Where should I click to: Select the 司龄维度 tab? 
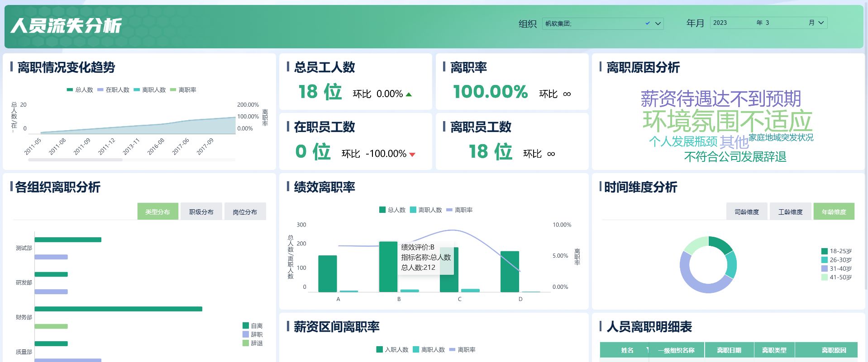[x=747, y=212]
